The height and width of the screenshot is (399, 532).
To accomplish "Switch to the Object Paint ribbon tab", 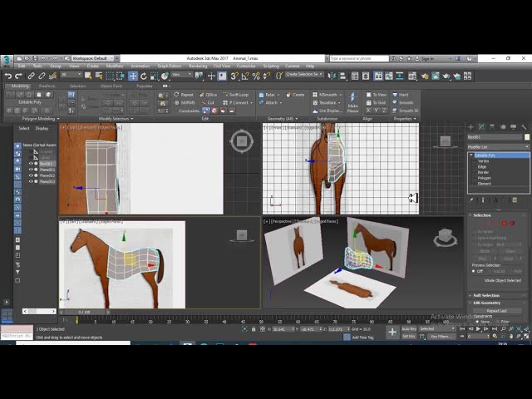I will [x=111, y=86].
